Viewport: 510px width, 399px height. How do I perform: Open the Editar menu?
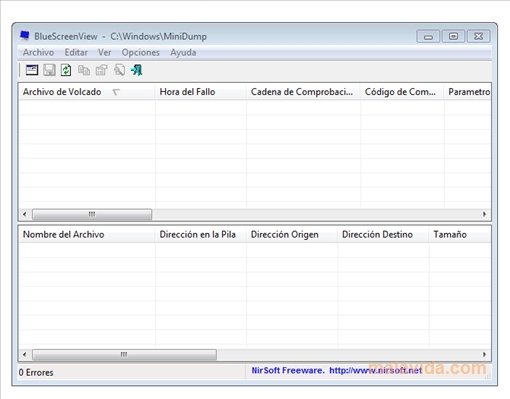pos(76,52)
